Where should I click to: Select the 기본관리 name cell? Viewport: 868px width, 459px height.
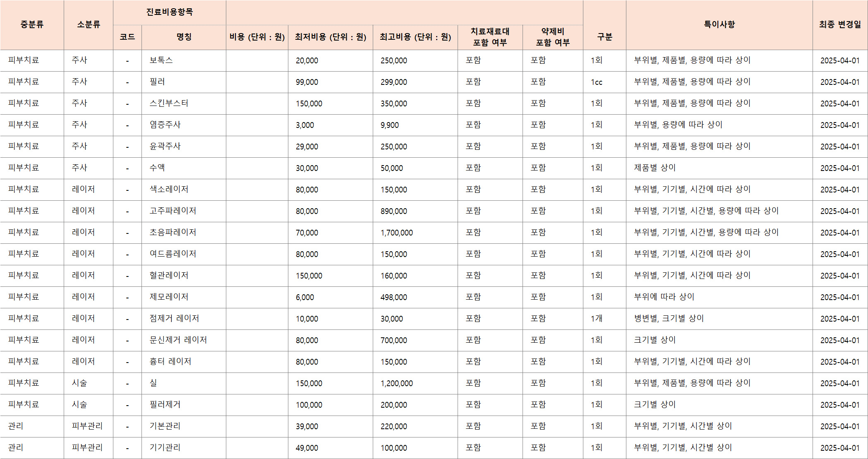(184, 426)
